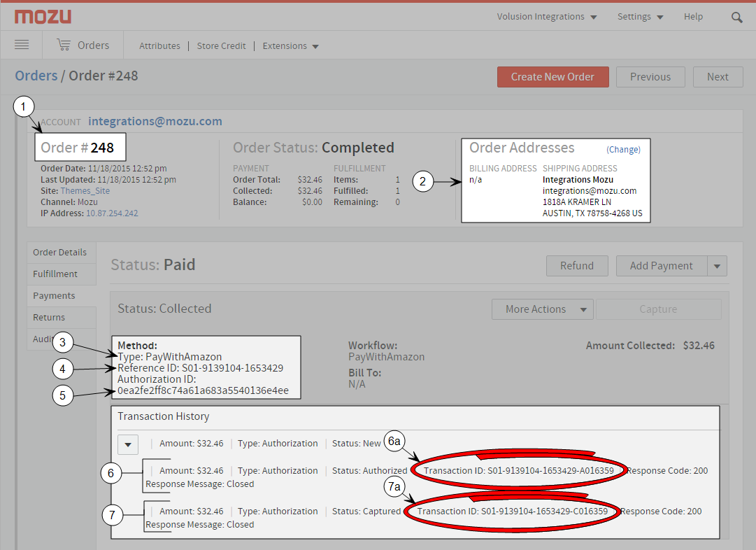Click Order Date 11/18/2015 12:52 pm text

pyautogui.click(x=104, y=169)
